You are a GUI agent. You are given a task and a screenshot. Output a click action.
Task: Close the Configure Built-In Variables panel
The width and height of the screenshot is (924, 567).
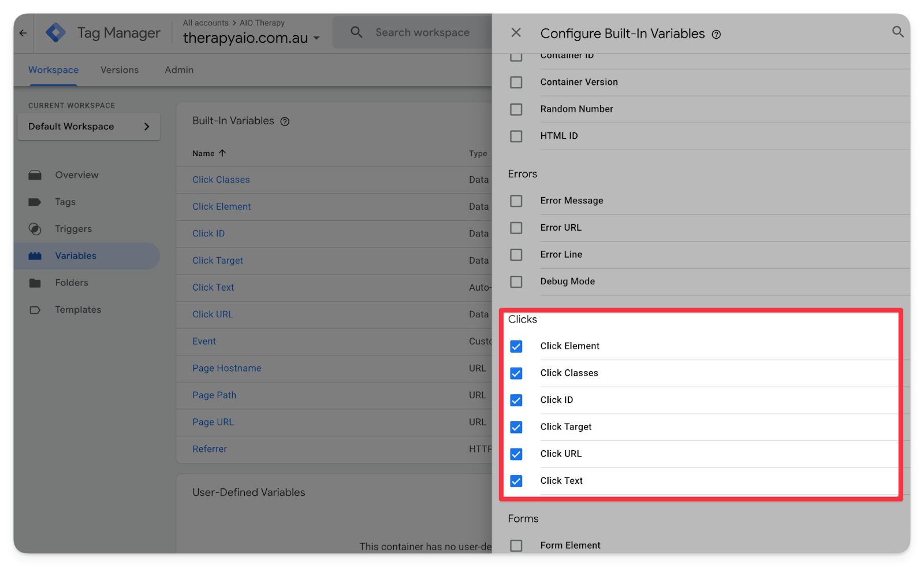tap(516, 33)
